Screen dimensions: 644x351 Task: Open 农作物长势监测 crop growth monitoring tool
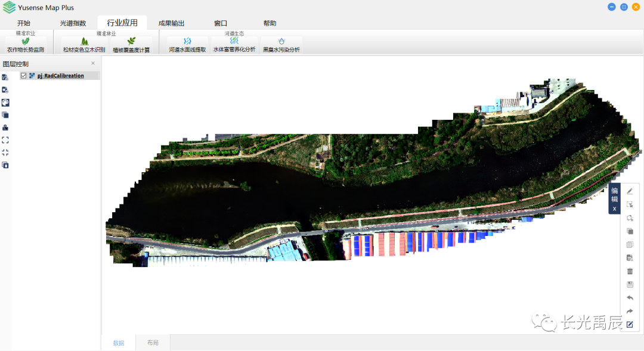point(25,45)
